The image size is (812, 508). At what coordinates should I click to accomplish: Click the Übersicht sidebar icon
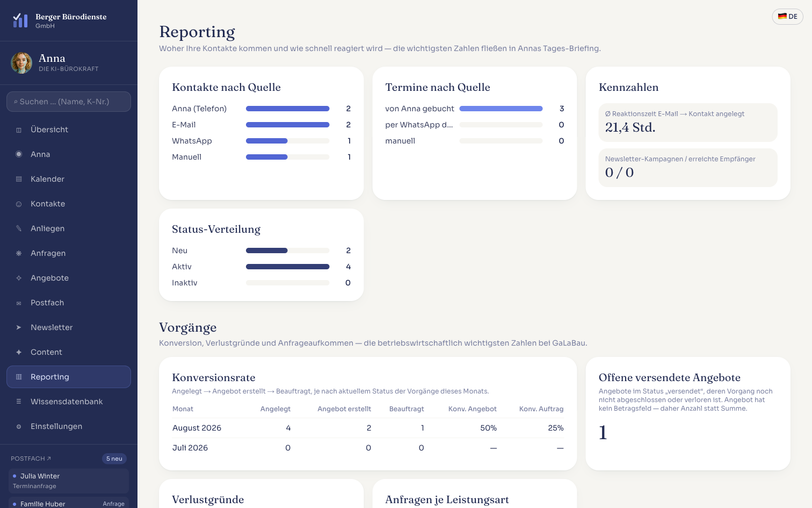tap(19, 130)
